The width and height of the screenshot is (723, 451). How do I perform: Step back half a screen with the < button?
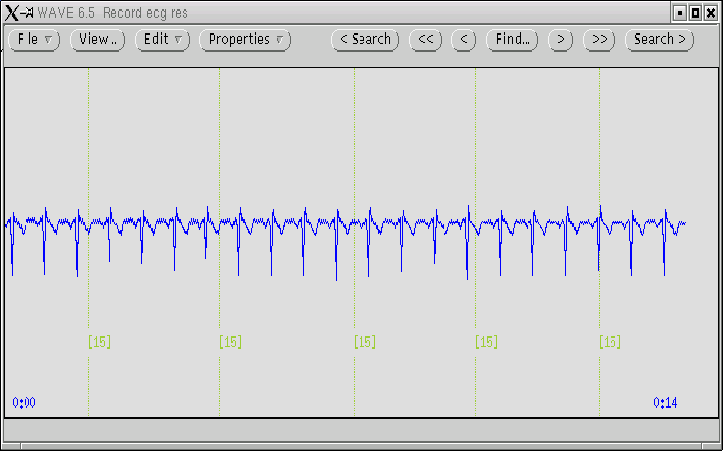pos(463,40)
